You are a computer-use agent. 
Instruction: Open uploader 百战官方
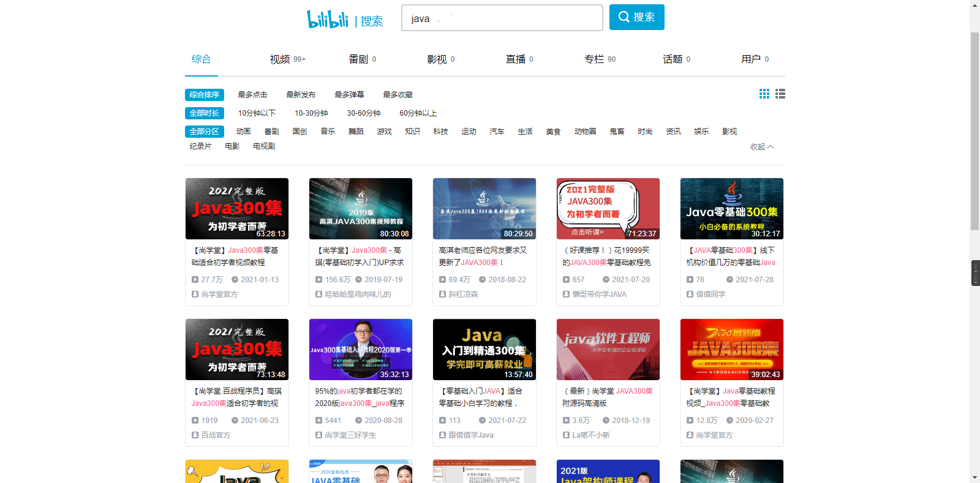pyautogui.click(x=216, y=435)
